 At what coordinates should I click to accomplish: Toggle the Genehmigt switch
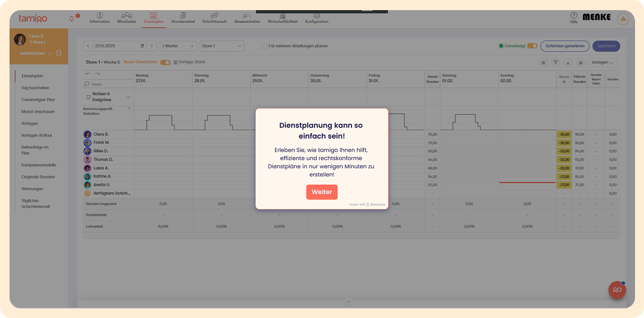tap(532, 46)
